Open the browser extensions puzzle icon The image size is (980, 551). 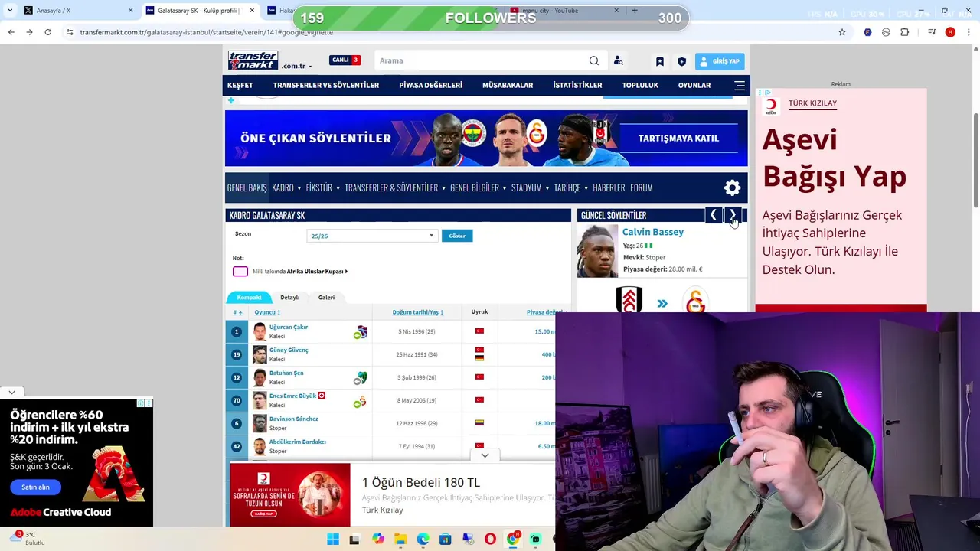(x=905, y=32)
